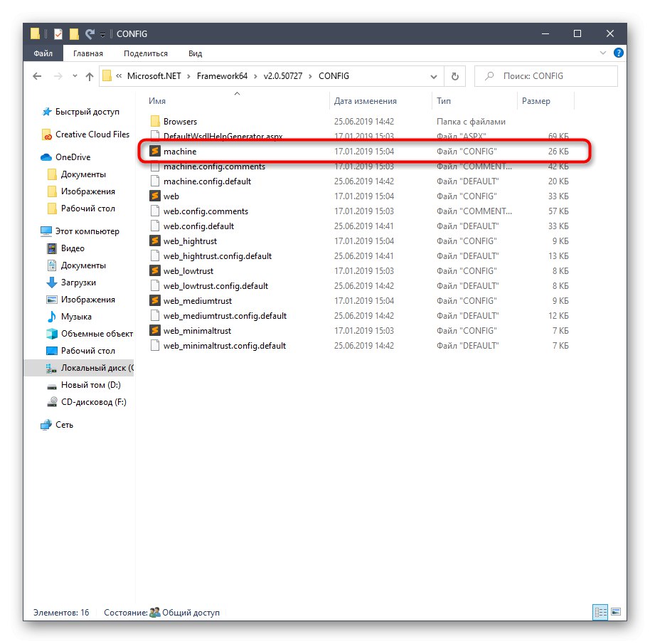
Task: Click the blank icon of machine.config.default
Action: tap(154, 181)
